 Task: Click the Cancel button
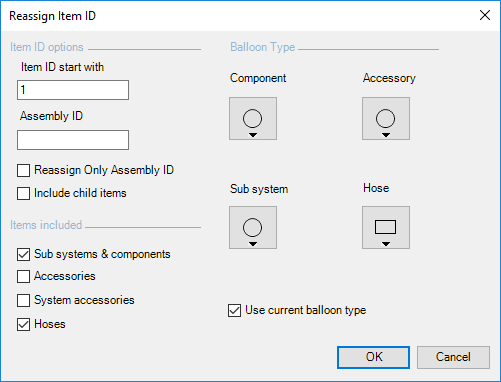(x=453, y=357)
